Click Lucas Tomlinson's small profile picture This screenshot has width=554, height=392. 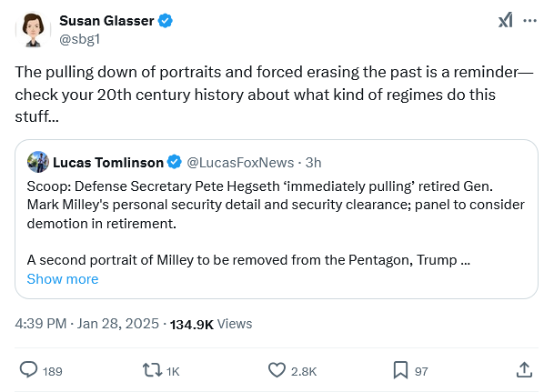38,162
